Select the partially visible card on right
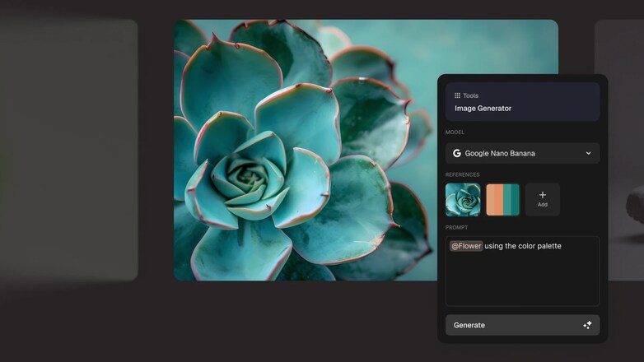Image resolution: width=644 pixels, height=362 pixels. (x=622, y=148)
